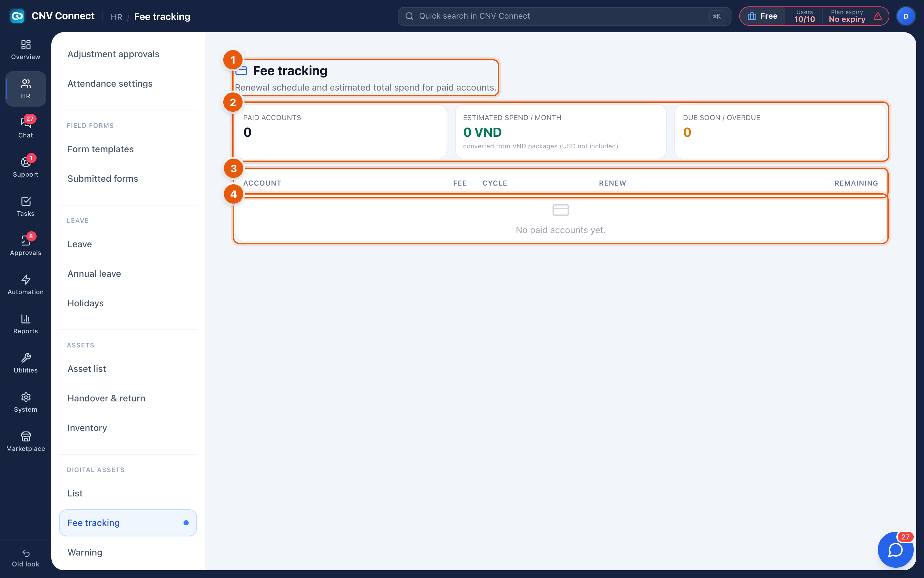The image size is (924, 578).
Task: Switch back to Old look
Action: (x=26, y=558)
